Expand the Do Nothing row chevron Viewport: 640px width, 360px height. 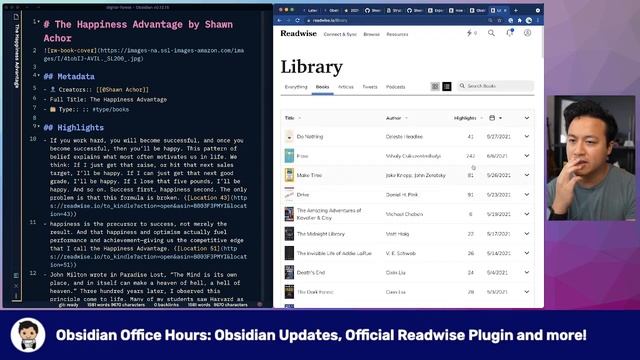point(527,136)
